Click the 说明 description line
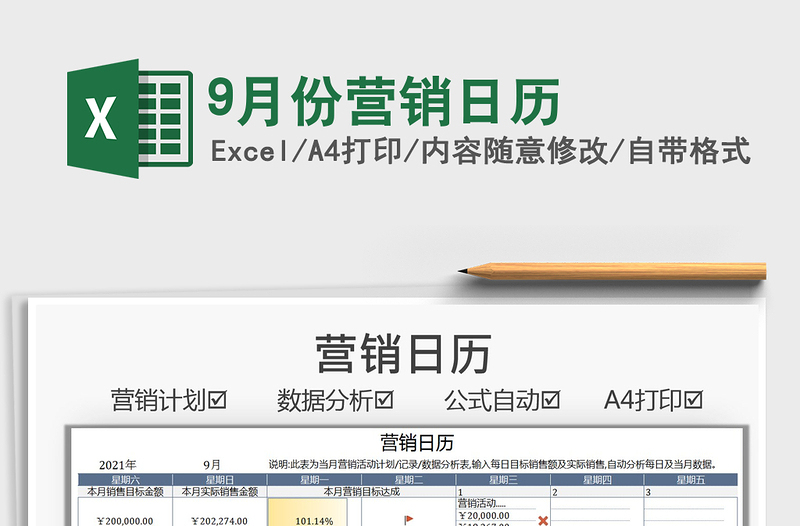Screen dimensions: 800x526 coord(493,465)
